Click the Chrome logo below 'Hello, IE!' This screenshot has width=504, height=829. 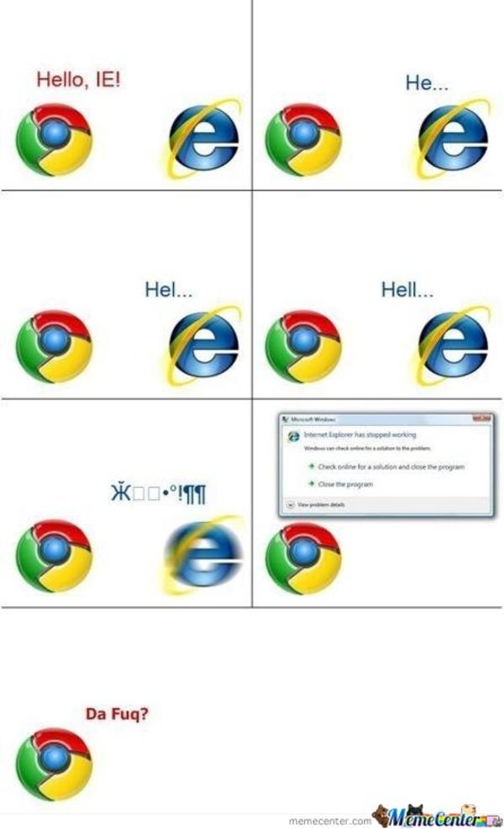(54, 140)
